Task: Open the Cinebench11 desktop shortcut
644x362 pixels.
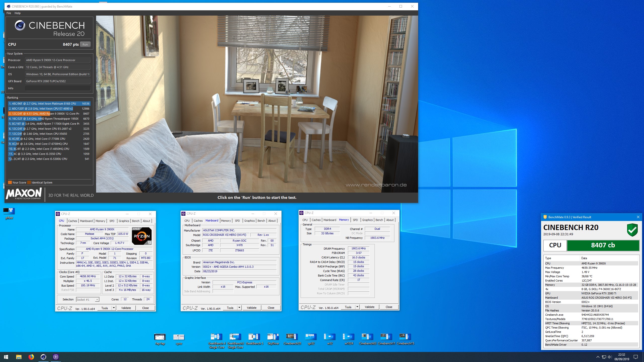Action: pyautogui.click(x=386, y=339)
